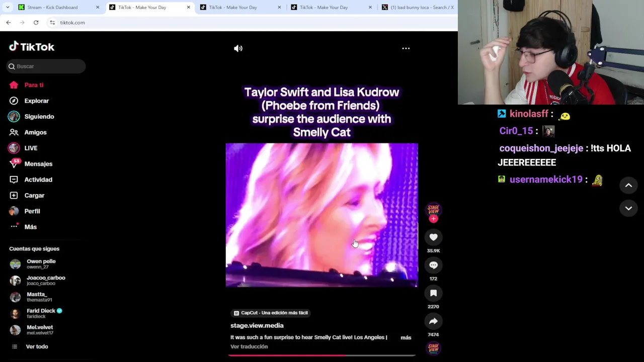Go back in browser
644x362 pixels.
(x=9, y=23)
